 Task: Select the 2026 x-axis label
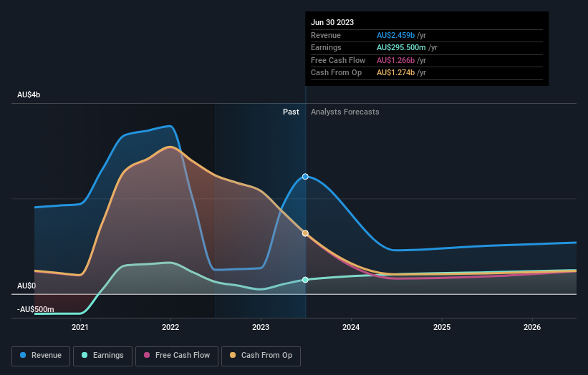pyautogui.click(x=532, y=328)
